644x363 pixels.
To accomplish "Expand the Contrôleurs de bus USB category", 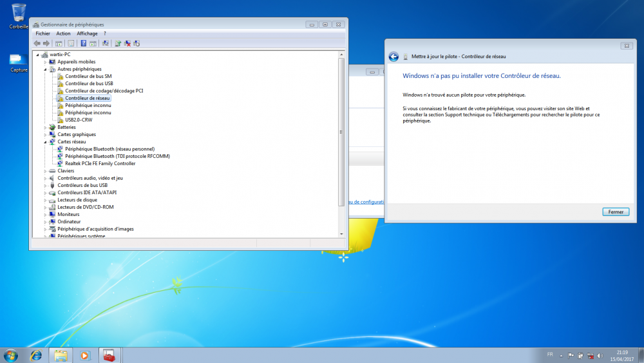I will [x=45, y=186].
